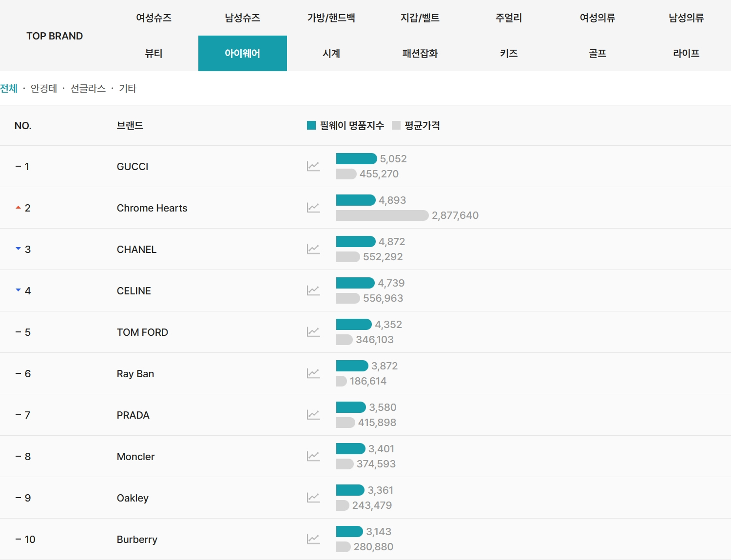
Task: Open the trend chart icon for Oakley
Action: pyautogui.click(x=313, y=498)
